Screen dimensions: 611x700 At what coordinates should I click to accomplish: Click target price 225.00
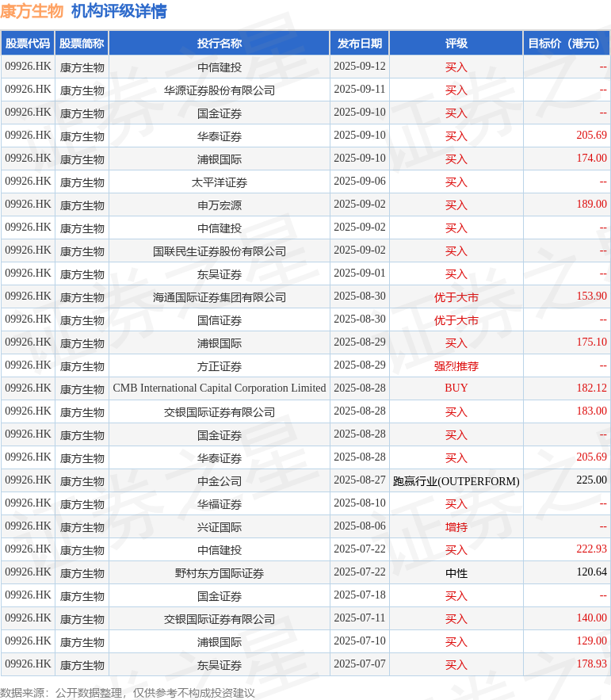pos(591,480)
